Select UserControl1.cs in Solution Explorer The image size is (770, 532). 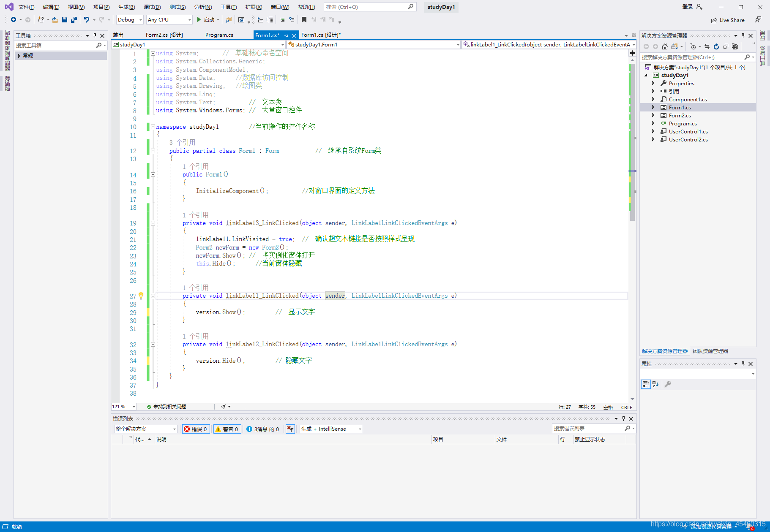pos(688,131)
